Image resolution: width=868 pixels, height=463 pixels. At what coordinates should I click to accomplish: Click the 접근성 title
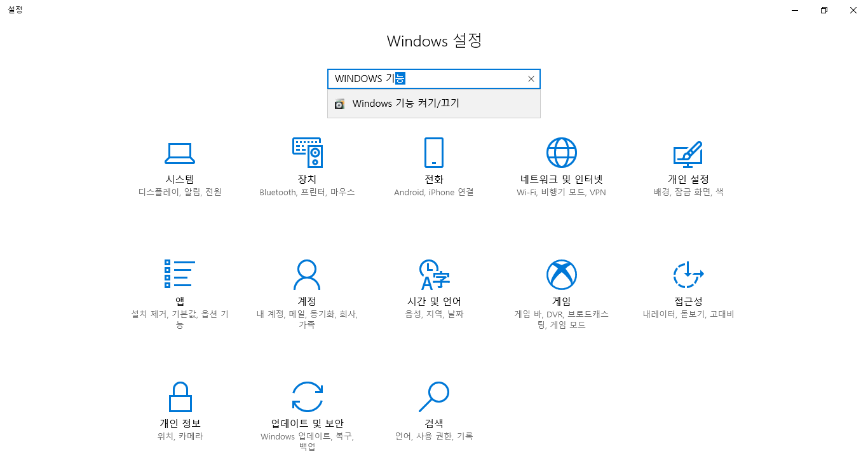click(x=688, y=301)
